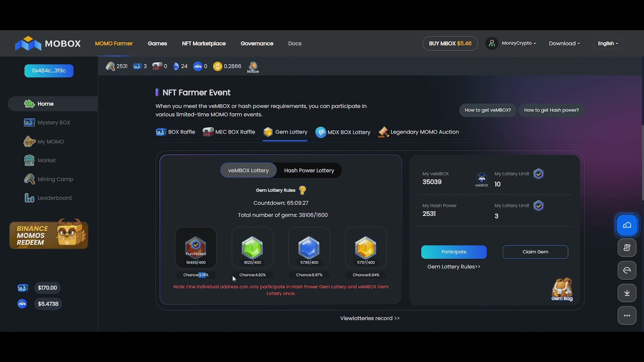Switch to veMBOX Lottery toggle

[249, 170]
